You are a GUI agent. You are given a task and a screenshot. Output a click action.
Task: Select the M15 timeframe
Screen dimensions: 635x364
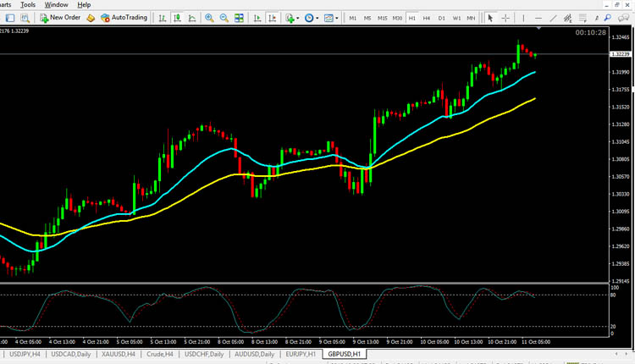coord(383,19)
